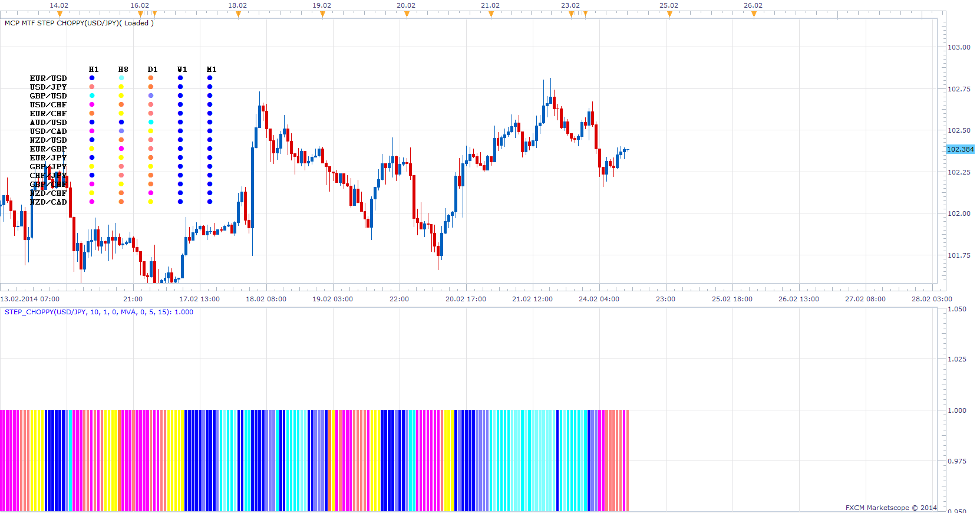This screenshot has height=513, width=980.
Task: Select the STEP_CHOPPY(USD/JPY, 10, 1, 0, MVA) label
Action: [x=99, y=312]
